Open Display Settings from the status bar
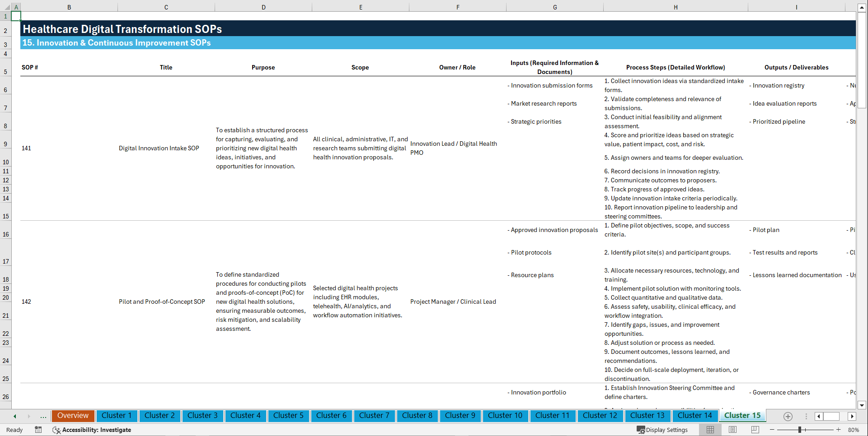This screenshot has height=436, width=868. click(662, 430)
